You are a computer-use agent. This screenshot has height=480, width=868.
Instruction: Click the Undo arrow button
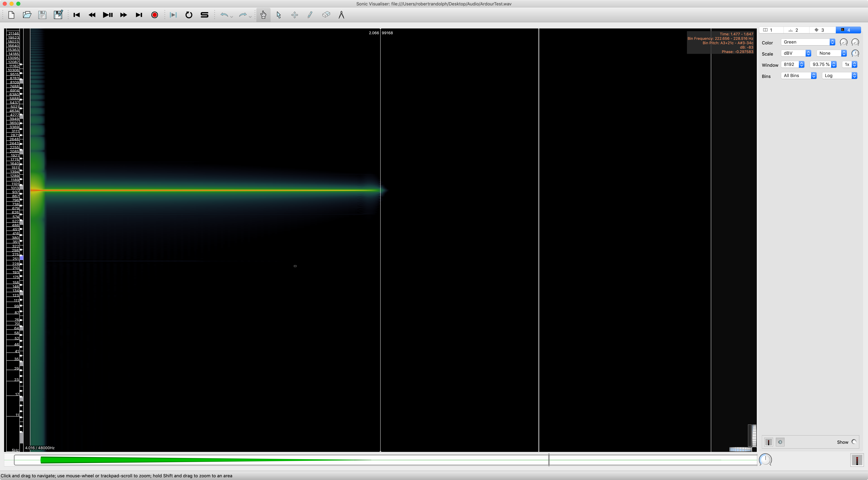point(224,15)
